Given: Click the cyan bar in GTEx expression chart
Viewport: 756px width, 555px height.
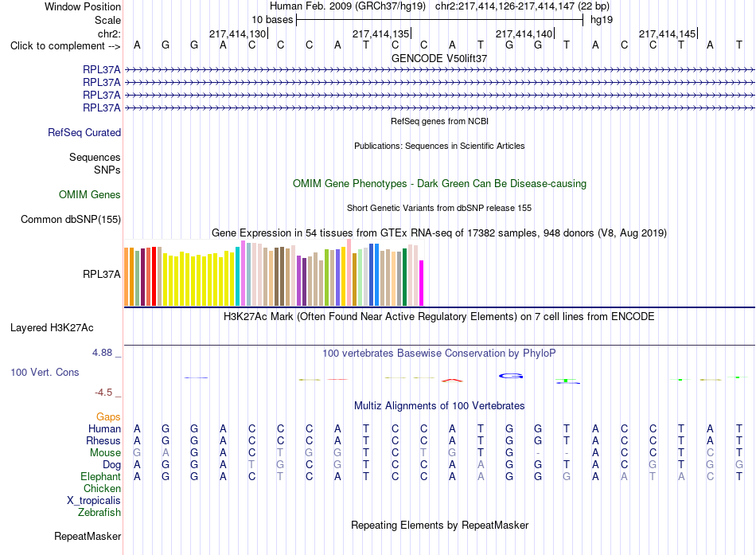Looking at the screenshot, I should pyautogui.click(x=238, y=276).
